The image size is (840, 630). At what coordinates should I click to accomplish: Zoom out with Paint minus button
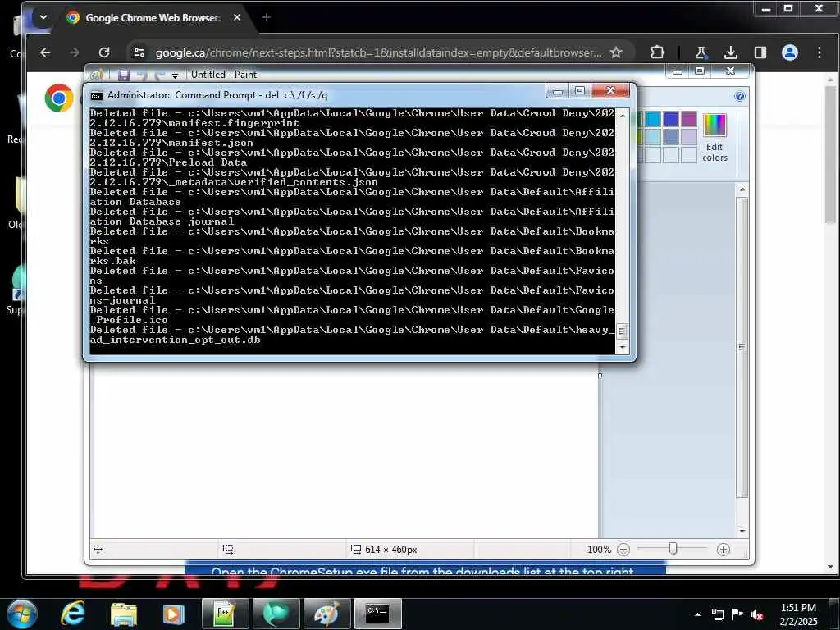[623, 550]
